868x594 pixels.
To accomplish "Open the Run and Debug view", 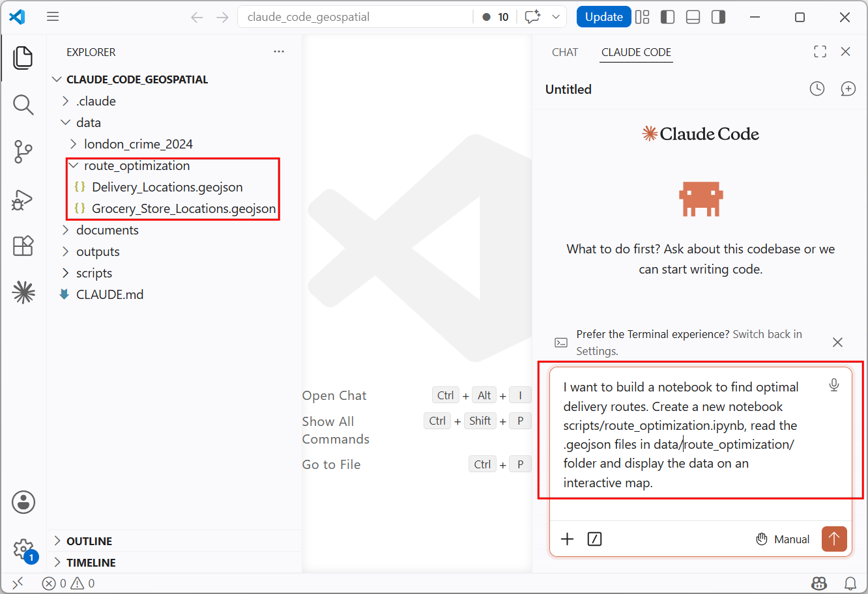I will pyautogui.click(x=23, y=199).
